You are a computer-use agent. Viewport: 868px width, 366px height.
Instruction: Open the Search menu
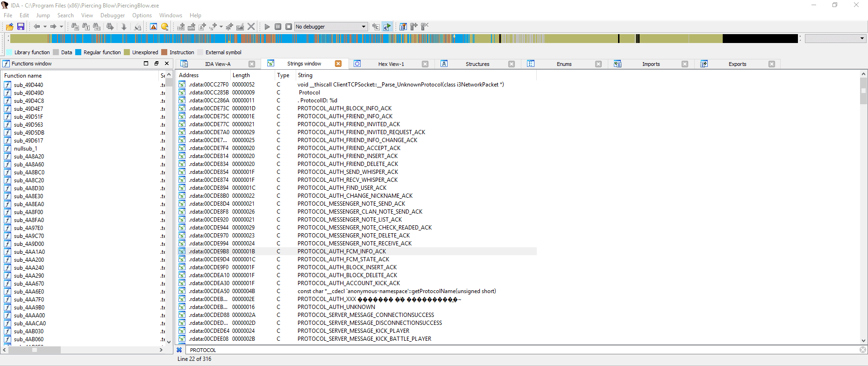65,15
